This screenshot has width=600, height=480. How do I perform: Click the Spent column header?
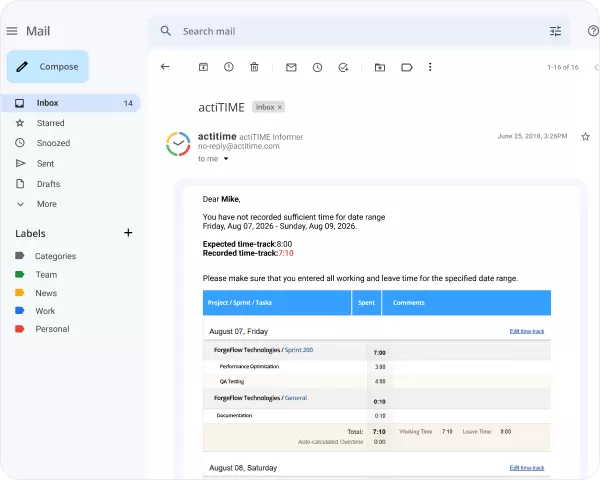click(x=366, y=302)
